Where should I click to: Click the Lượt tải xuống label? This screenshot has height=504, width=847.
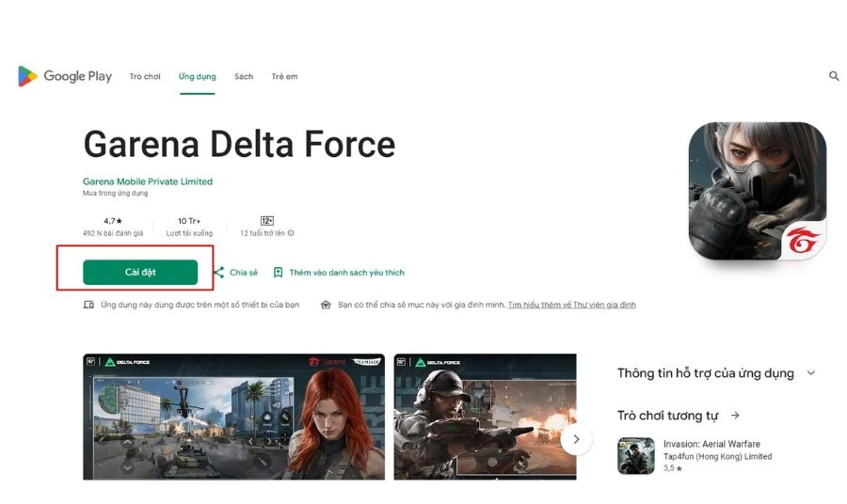click(189, 233)
